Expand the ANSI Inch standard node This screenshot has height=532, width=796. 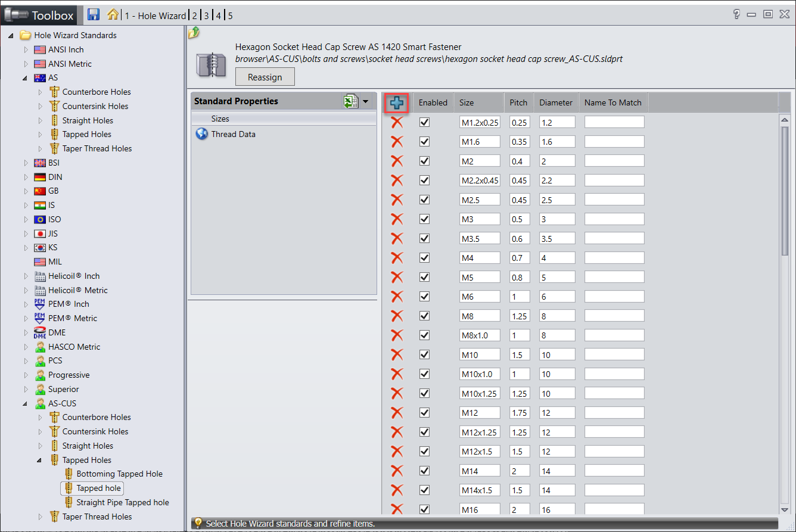click(x=26, y=49)
